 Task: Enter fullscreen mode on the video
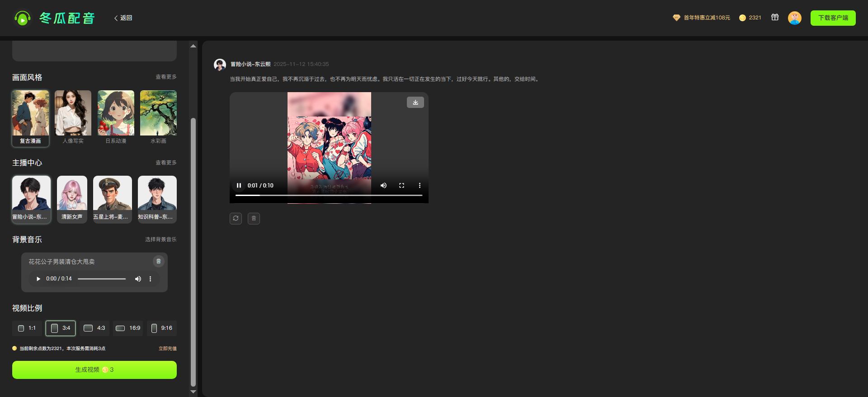point(401,186)
